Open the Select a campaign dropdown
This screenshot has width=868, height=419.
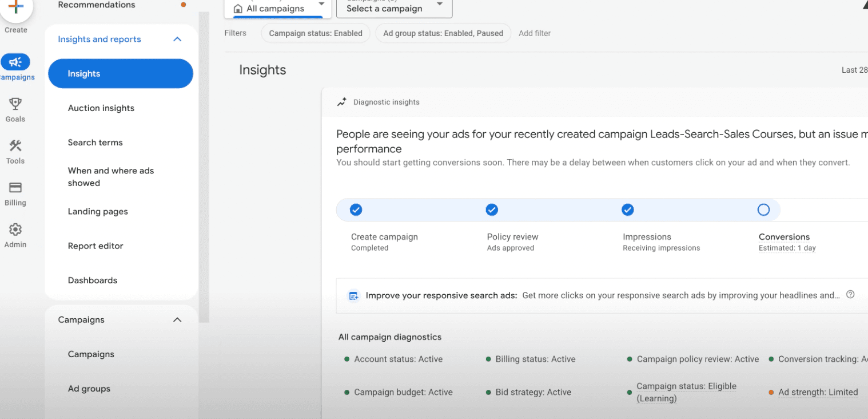pos(395,7)
